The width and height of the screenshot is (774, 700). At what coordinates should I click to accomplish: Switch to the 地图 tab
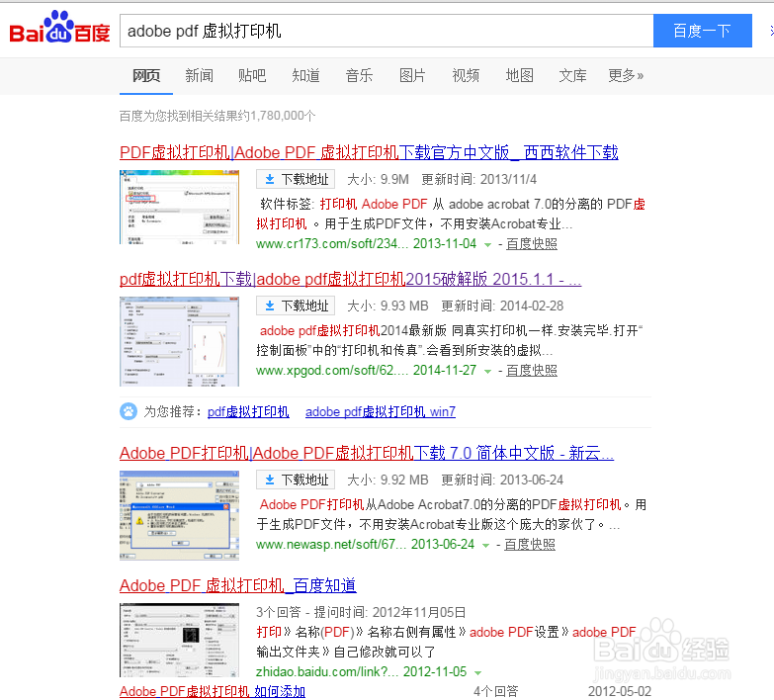click(519, 75)
